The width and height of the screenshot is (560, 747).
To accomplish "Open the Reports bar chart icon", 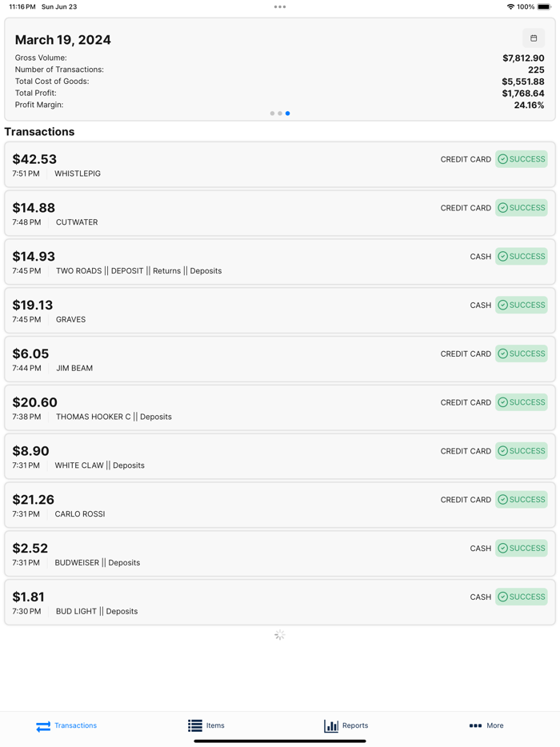I will click(x=332, y=725).
